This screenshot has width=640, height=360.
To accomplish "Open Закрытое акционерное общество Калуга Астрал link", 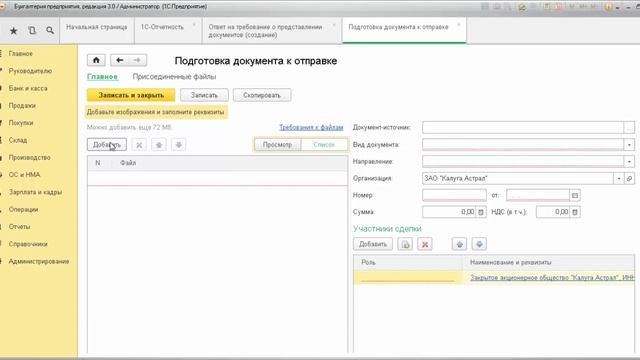I will coord(552,278).
